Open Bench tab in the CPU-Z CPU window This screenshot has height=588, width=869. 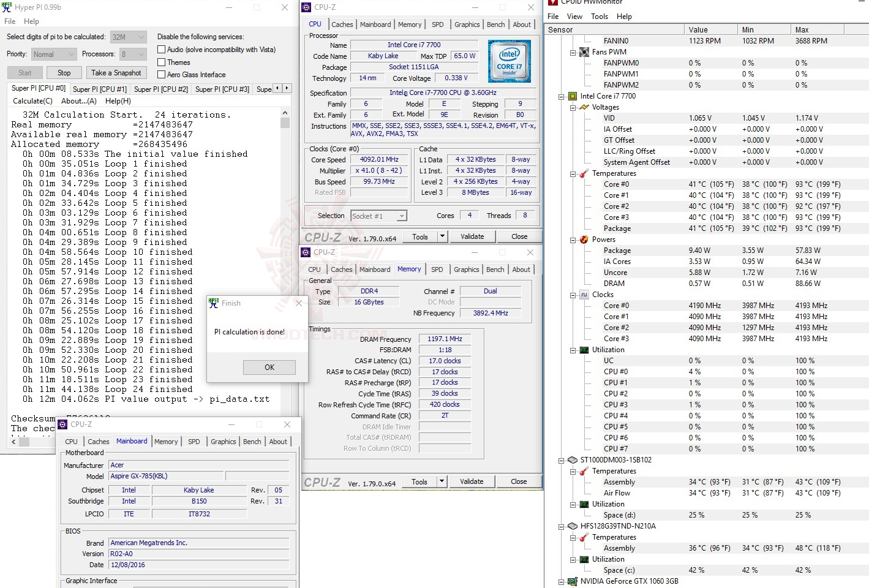pos(496,24)
